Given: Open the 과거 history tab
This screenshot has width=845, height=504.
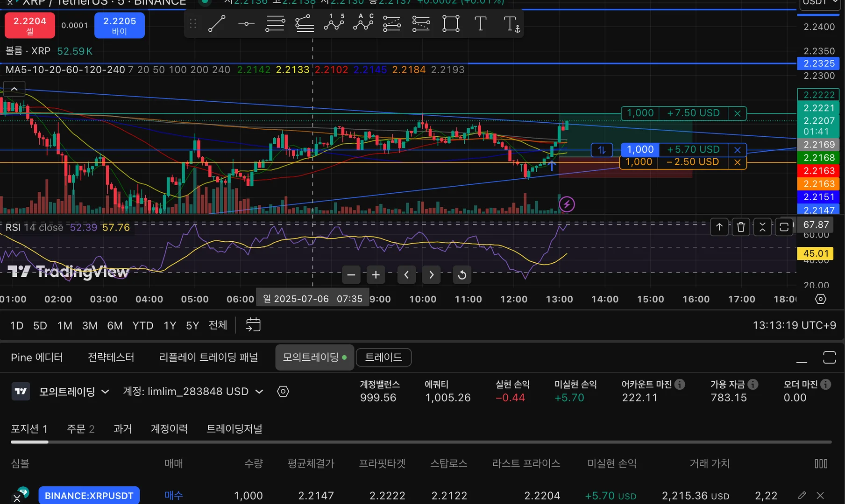Looking at the screenshot, I should pos(123,429).
